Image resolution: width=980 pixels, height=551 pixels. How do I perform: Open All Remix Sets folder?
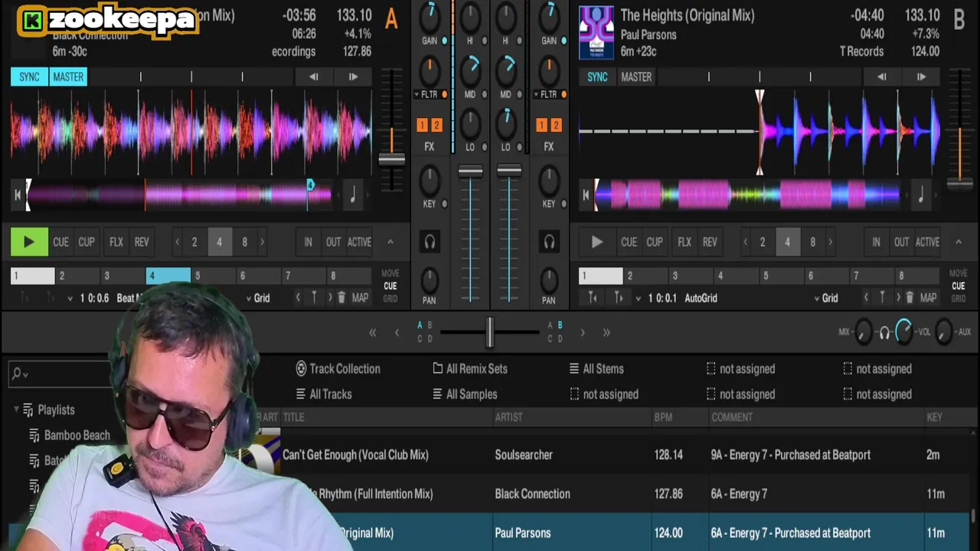[x=470, y=369]
